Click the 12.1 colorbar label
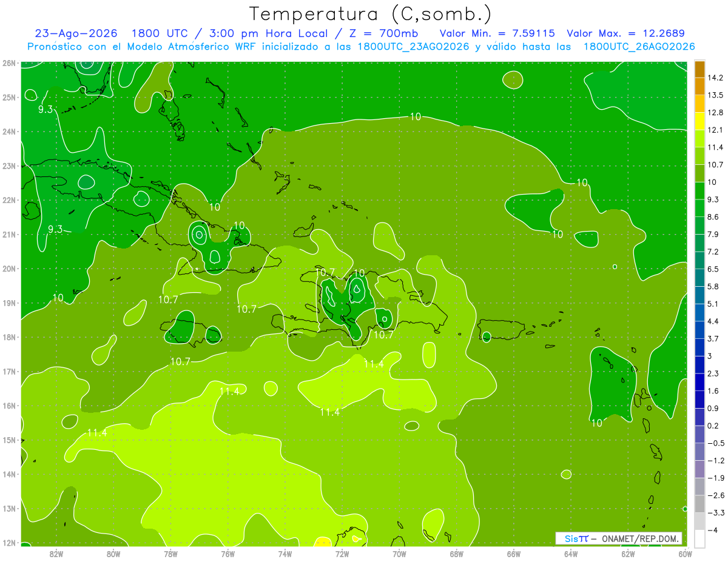 coord(715,130)
